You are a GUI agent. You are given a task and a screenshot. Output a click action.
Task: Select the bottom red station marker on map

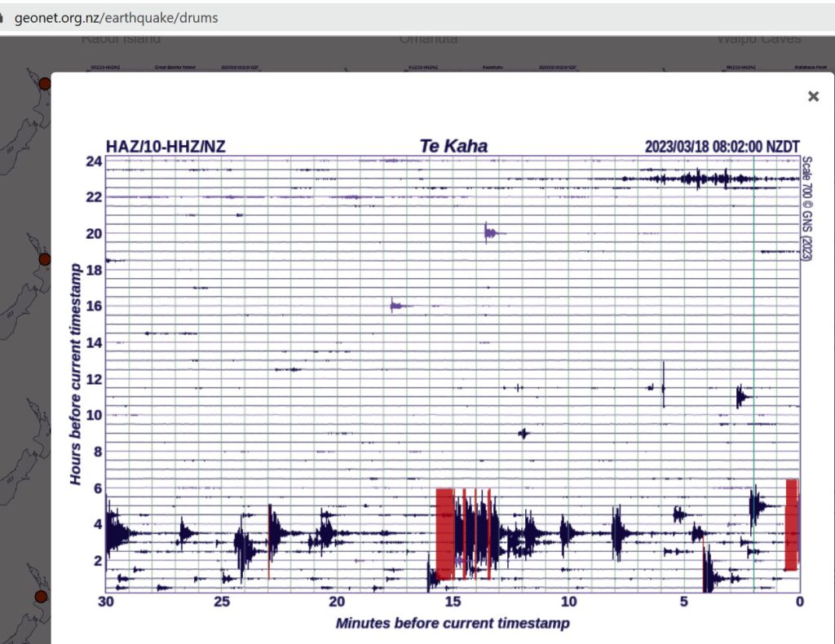pyautogui.click(x=40, y=597)
